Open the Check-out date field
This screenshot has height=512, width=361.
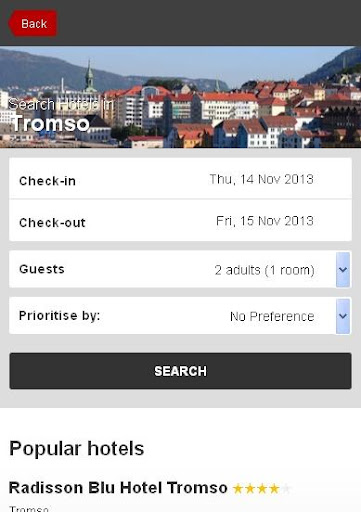coord(180,220)
